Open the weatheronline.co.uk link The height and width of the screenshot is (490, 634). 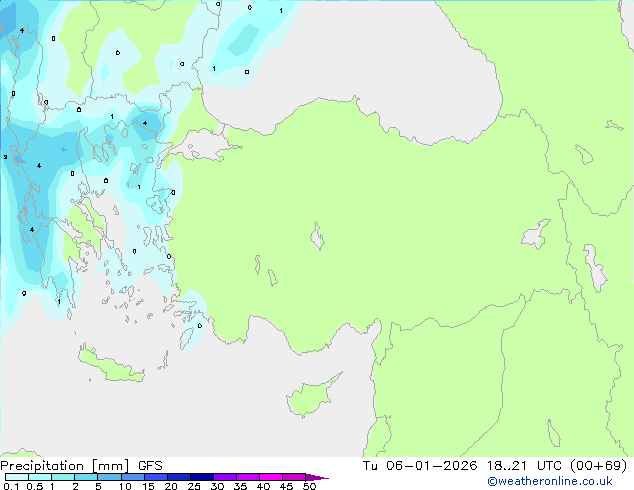[550, 481]
